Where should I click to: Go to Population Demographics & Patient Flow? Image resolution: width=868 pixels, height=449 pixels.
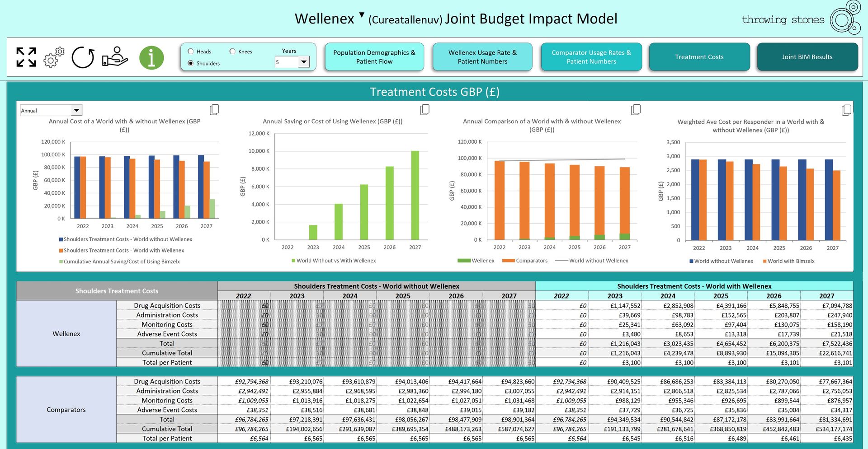(x=374, y=57)
